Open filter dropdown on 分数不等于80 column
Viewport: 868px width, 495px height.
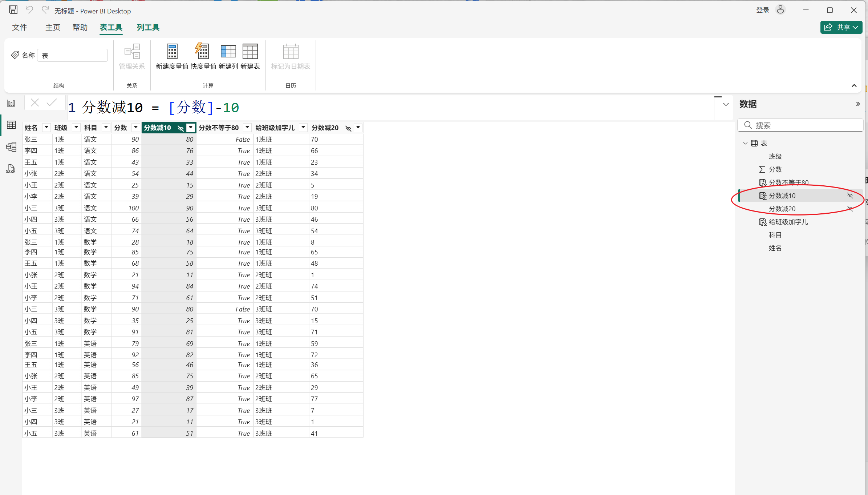[247, 127]
